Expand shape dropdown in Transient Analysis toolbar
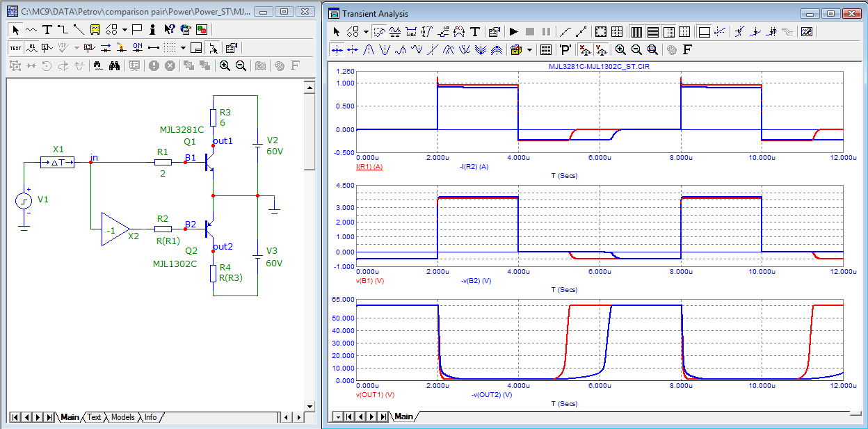Viewport: 868px width, 429px height. point(367,32)
